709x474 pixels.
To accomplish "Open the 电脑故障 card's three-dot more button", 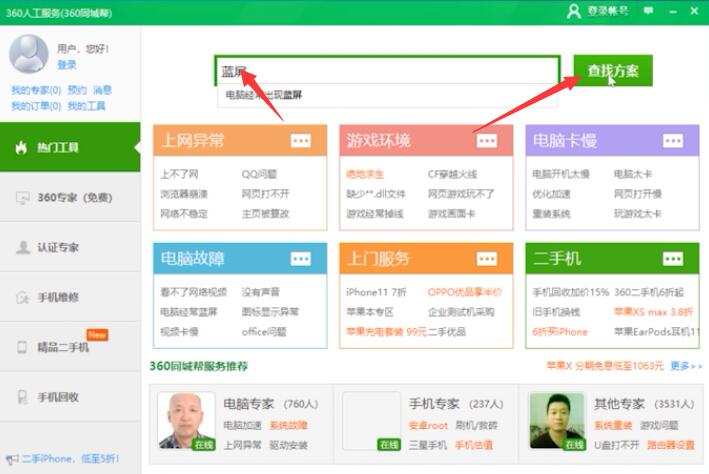I will click(301, 259).
